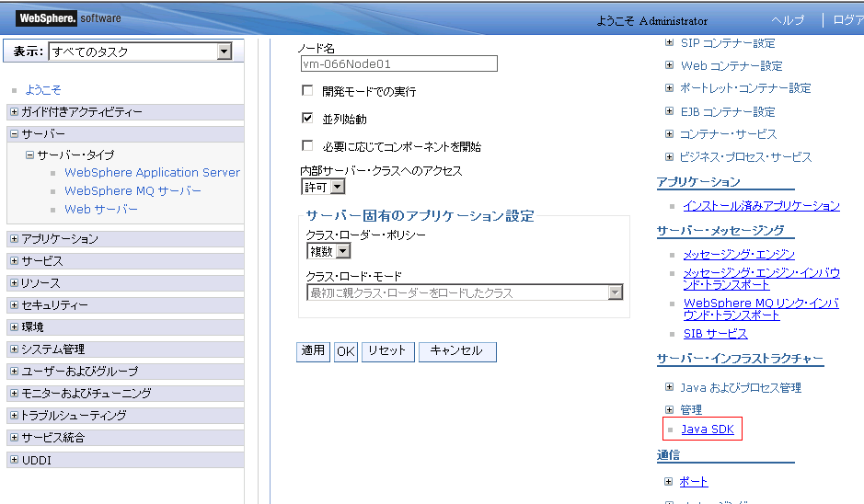
Task: Open ようこそ link in navigation
Action: tap(43, 90)
